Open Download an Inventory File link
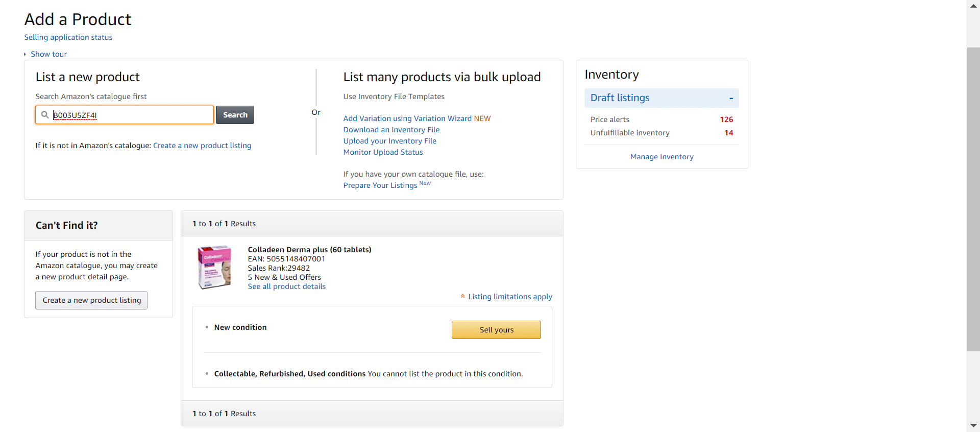Screen dimensions: 980x432 (x=391, y=130)
